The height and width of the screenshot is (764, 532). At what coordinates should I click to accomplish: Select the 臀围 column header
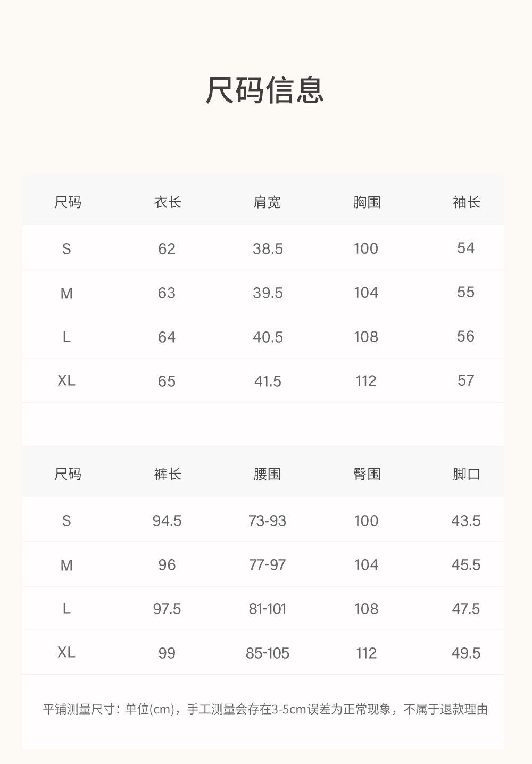pyautogui.click(x=367, y=474)
